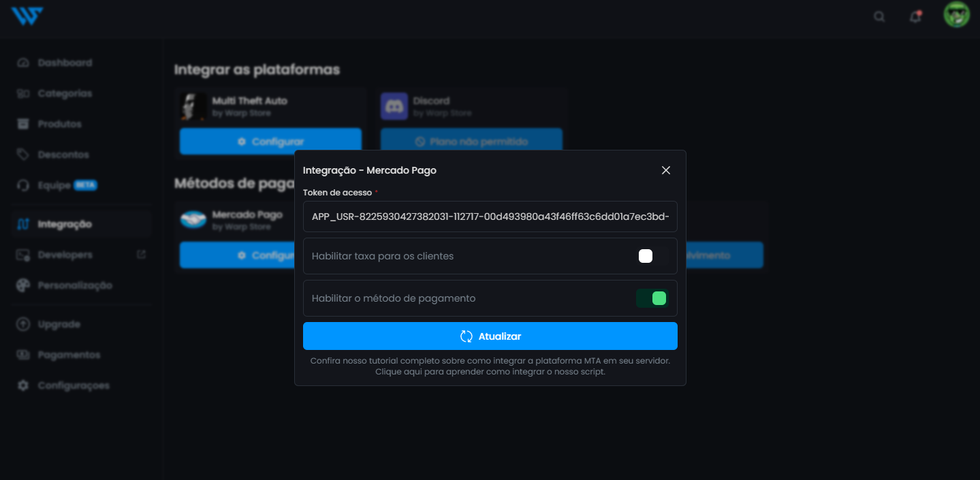Open Descontos in sidebar
This screenshot has width=980, height=480.
coord(81,155)
